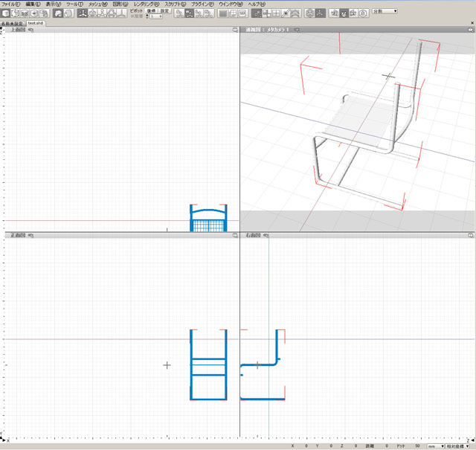Click the second manipulator icon beside the highlighted one

pyautogui.click(x=92, y=13)
